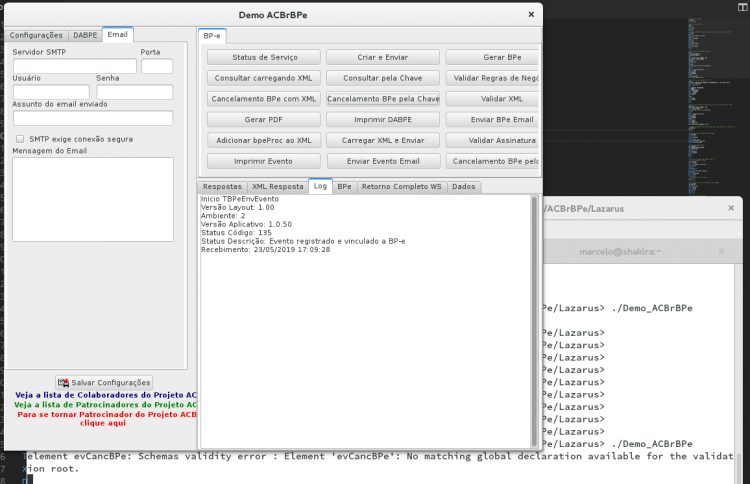Open the Retorno Completo WS tab
750x484 pixels.
402,187
